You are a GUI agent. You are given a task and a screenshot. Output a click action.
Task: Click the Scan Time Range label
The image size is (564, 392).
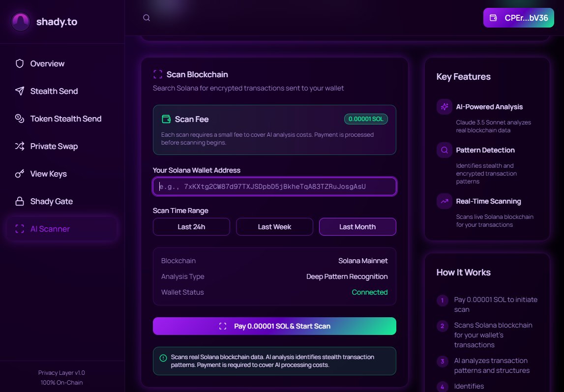180,211
